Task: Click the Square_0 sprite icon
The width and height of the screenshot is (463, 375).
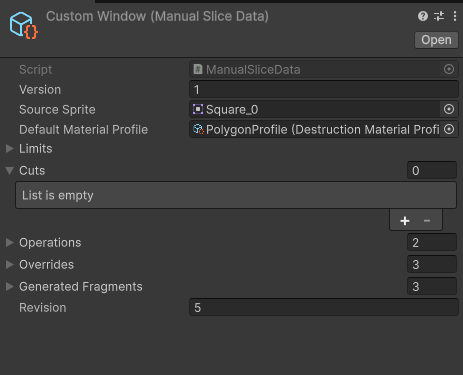Action: 198,109
